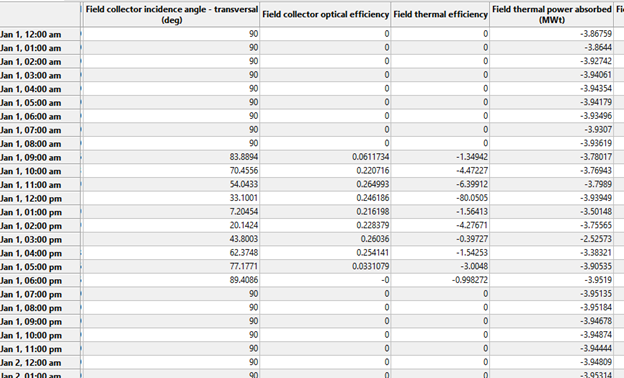Screen dimensions: 624x378
Task: Click the cell containing -80.0505
Action: 440,198
